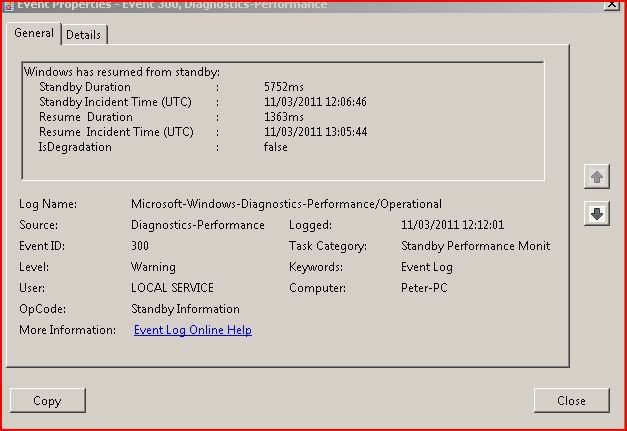Screen dimensions: 627x431
Task: Click the Keywords label
Action: (x=316, y=267)
